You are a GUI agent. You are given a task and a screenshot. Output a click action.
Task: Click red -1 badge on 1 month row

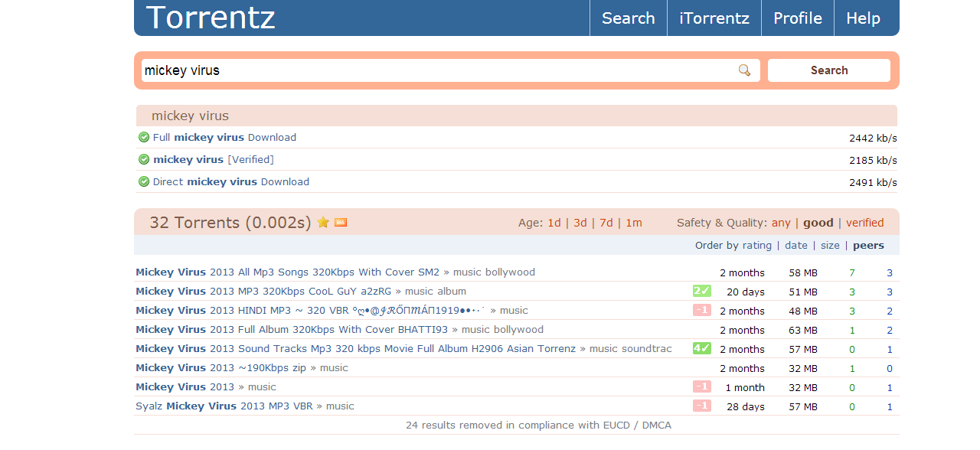point(702,386)
